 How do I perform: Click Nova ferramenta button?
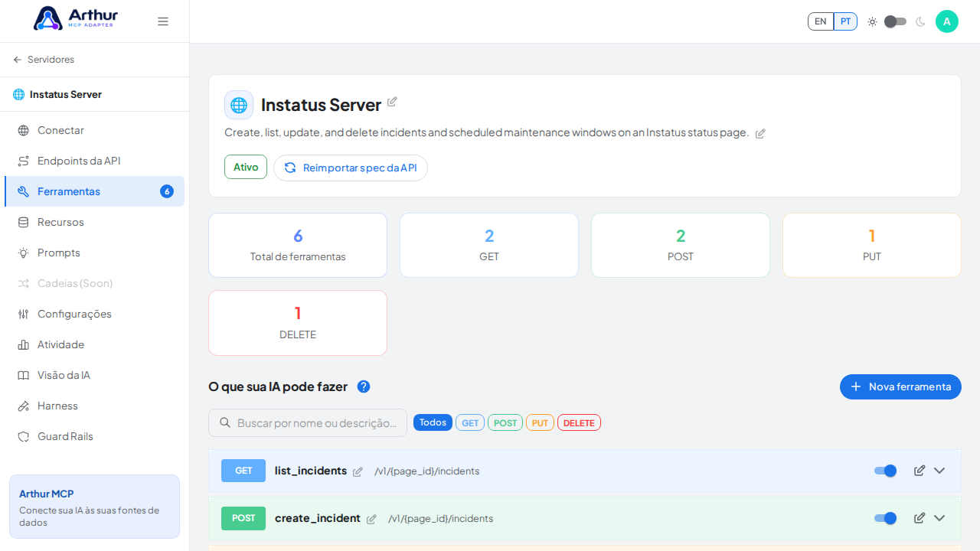900,386
